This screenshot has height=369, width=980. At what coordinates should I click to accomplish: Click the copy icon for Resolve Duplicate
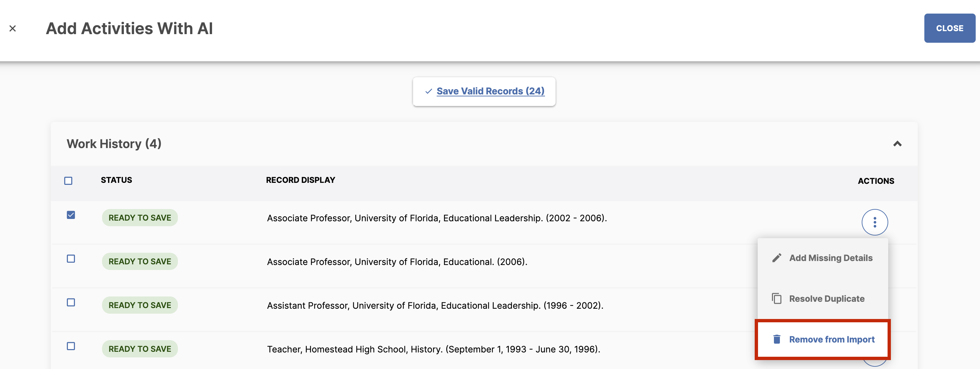pos(777,299)
